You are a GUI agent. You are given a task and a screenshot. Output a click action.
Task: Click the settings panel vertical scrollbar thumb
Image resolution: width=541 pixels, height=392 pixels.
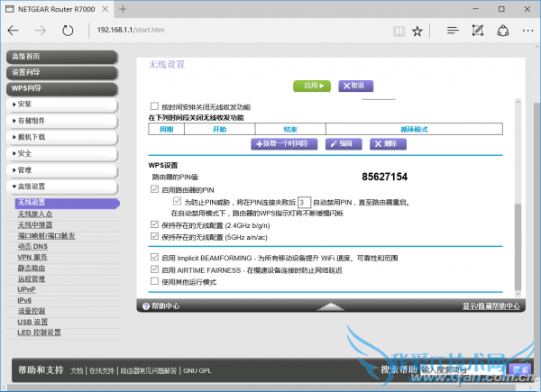point(518,247)
